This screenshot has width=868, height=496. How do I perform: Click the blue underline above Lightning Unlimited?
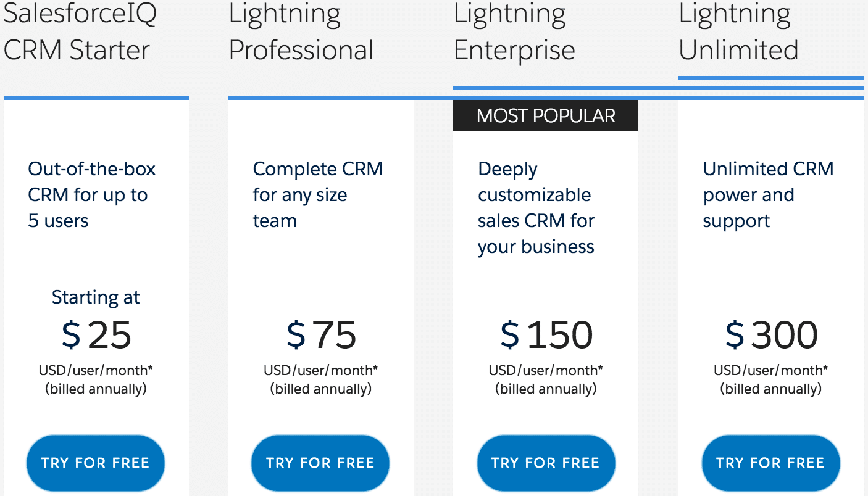point(771,77)
